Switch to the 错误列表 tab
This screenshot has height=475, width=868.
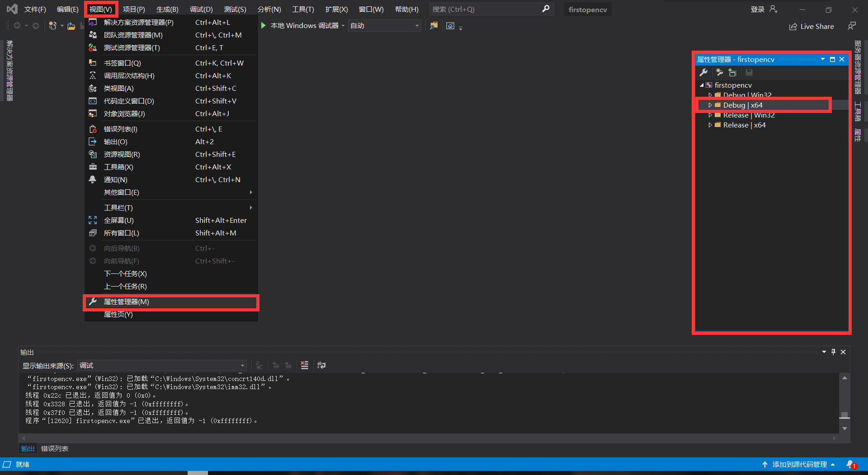[x=54, y=448]
